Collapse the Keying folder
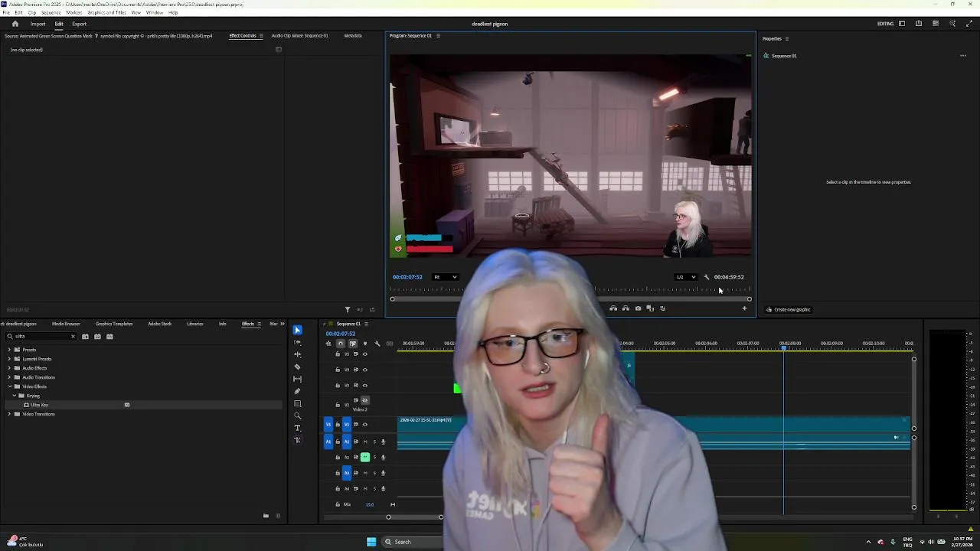Viewport: 980px width, 551px height. pyautogui.click(x=14, y=396)
